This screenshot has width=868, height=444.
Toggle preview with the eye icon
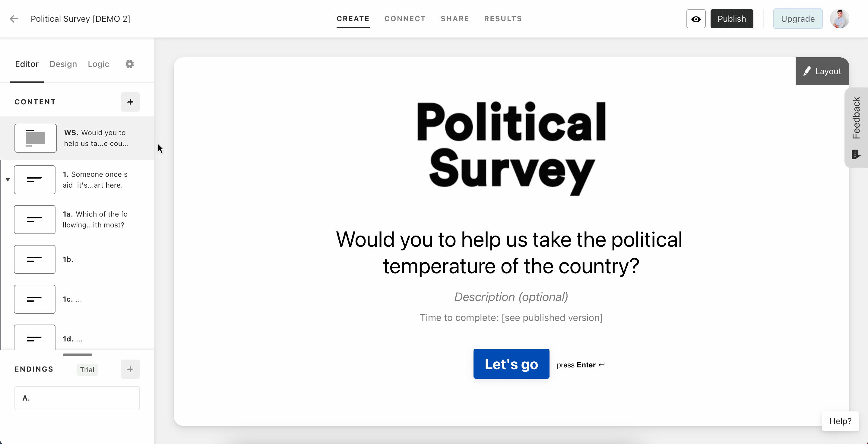(x=696, y=19)
